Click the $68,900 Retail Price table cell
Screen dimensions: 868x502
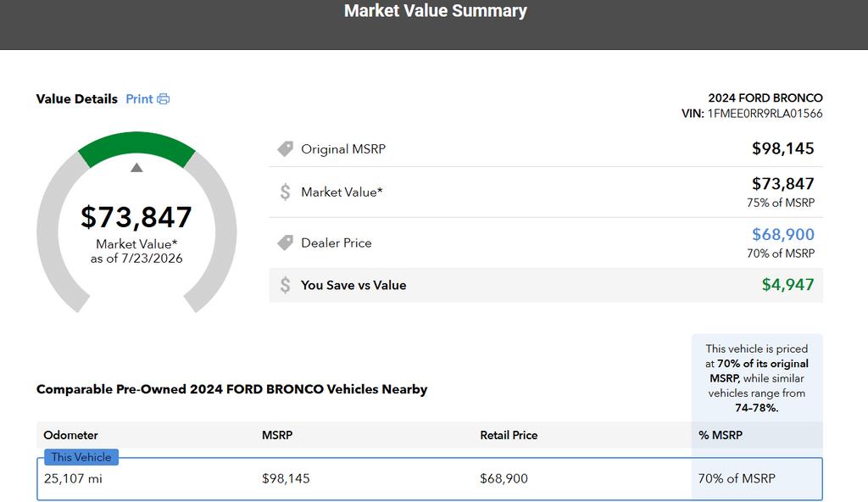click(504, 479)
